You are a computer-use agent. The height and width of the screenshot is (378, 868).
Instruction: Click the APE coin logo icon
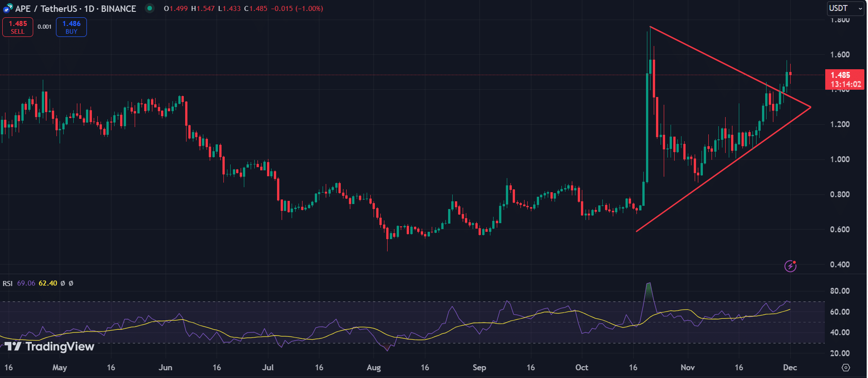coord(8,8)
